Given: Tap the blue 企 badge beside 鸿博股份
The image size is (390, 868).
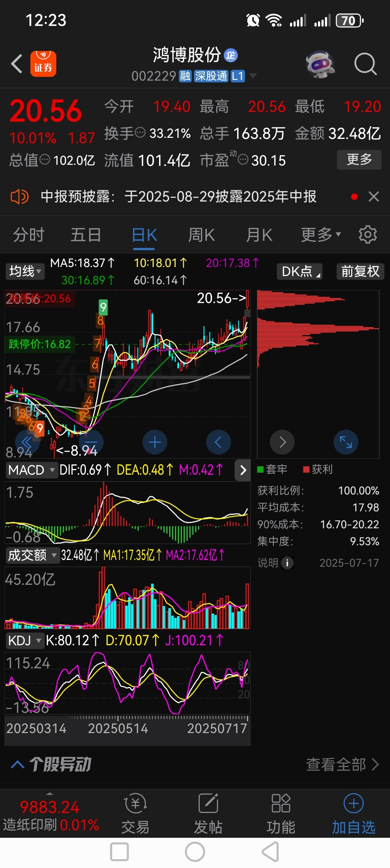Looking at the screenshot, I should pos(231,55).
